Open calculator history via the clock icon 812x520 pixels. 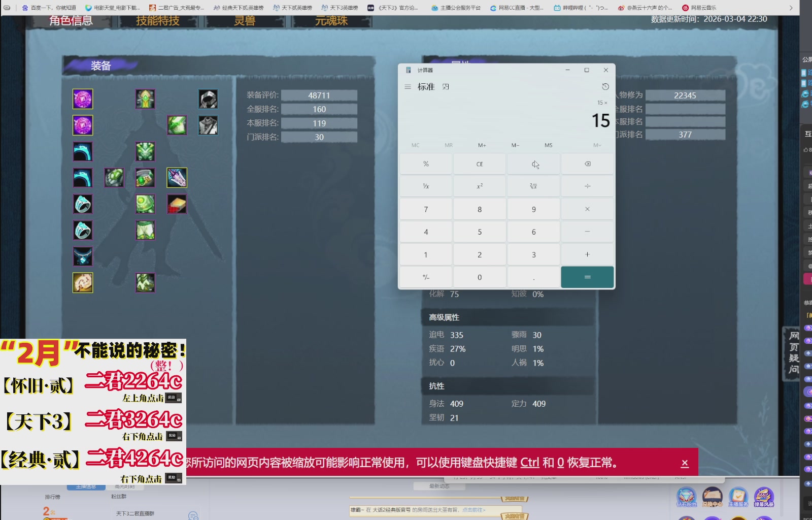tap(605, 87)
